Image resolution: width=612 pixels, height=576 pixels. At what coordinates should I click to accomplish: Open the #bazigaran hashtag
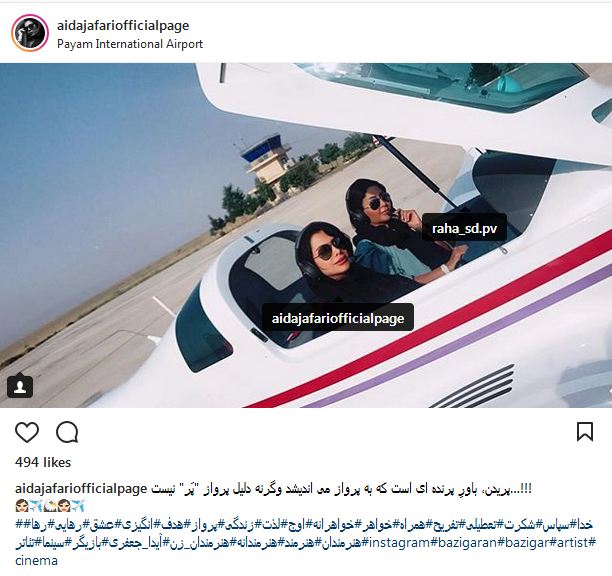point(463,542)
